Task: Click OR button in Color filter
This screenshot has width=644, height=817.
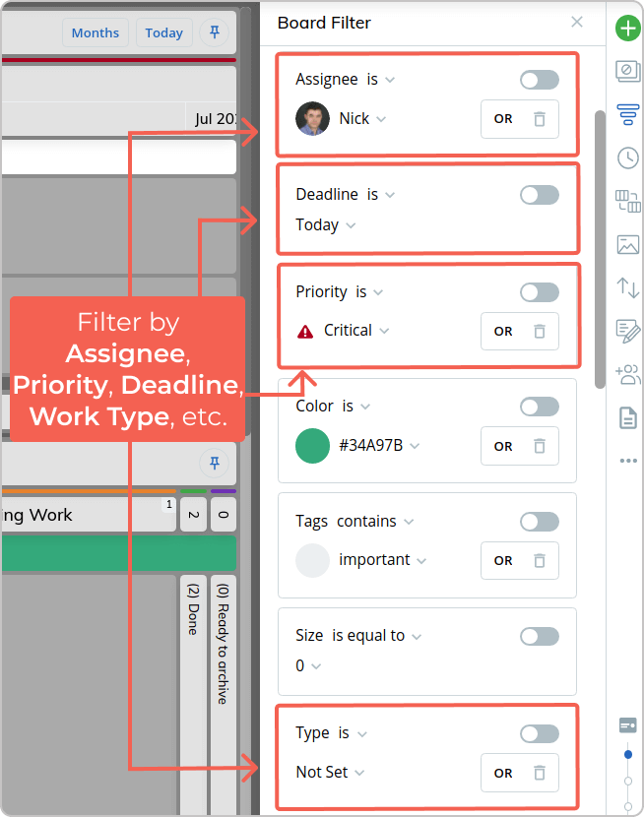Action: click(503, 447)
